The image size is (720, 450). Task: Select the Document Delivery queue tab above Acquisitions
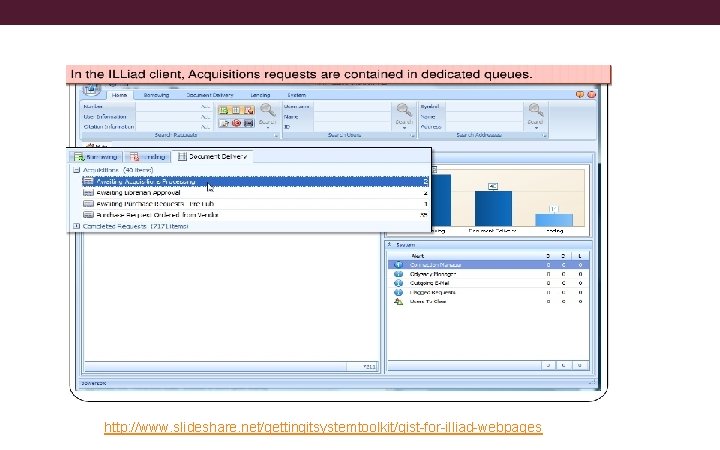click(213, 157)
